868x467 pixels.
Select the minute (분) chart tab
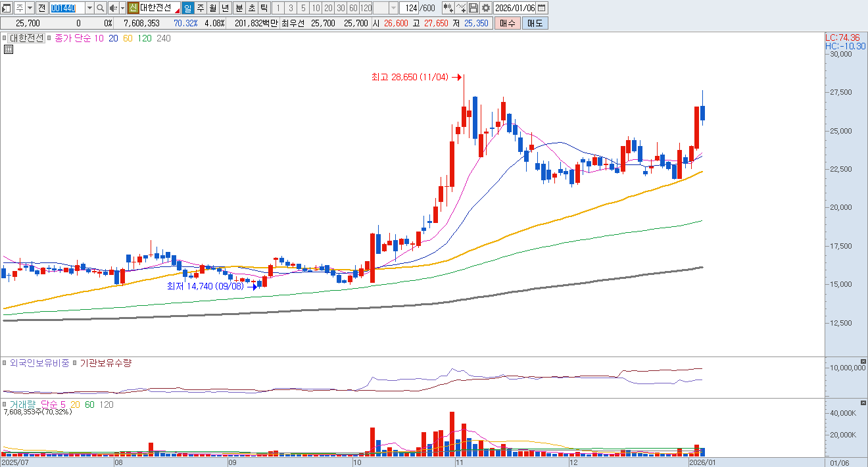(x=239, y=8)
